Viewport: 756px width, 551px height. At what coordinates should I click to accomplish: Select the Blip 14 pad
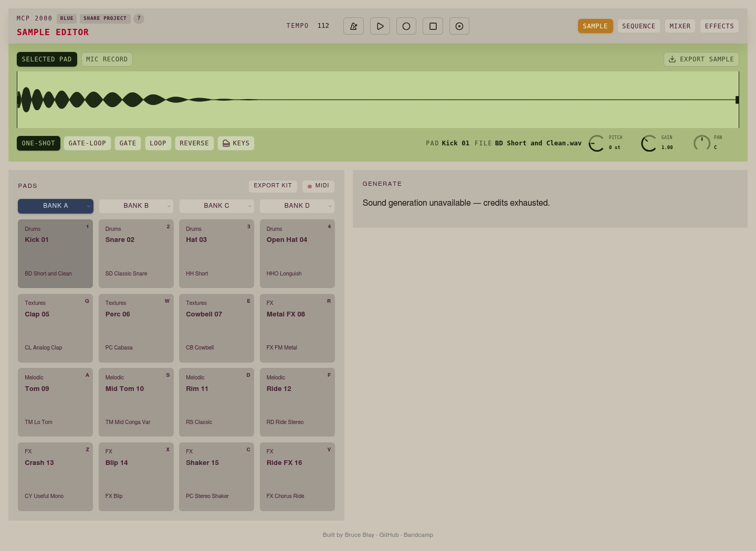[136, 476]
